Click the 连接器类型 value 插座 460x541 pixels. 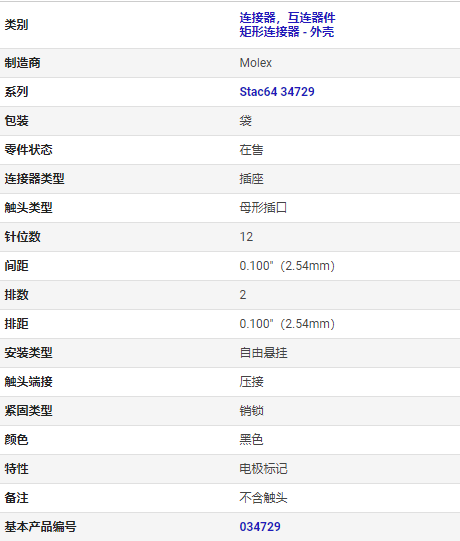point(252,179)
